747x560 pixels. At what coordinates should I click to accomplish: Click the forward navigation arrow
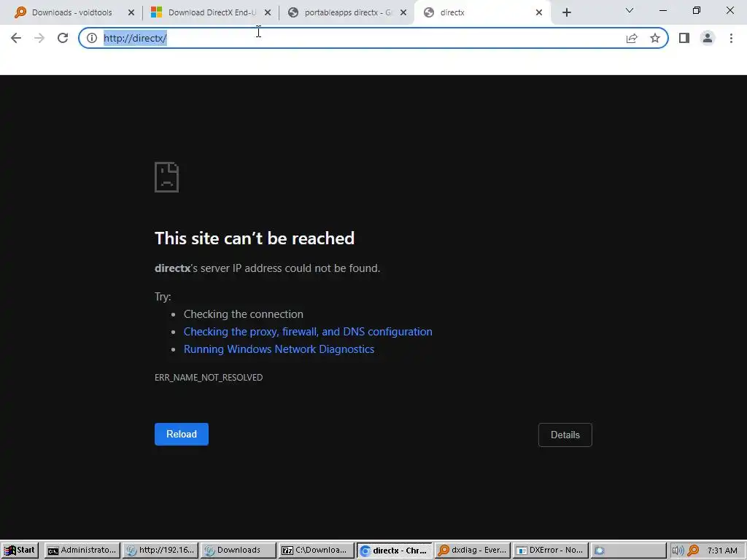39,38
